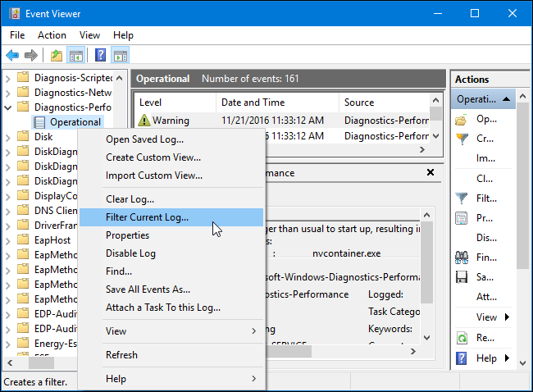Click the Help icon in Actions pane
Screen dimensions: 533x392
click(462, 358)
